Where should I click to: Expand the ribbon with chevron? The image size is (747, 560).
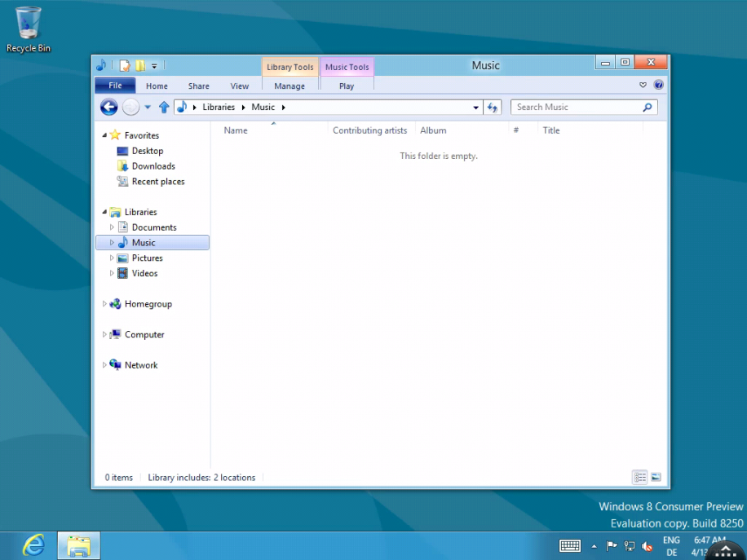tap(643, 85)
